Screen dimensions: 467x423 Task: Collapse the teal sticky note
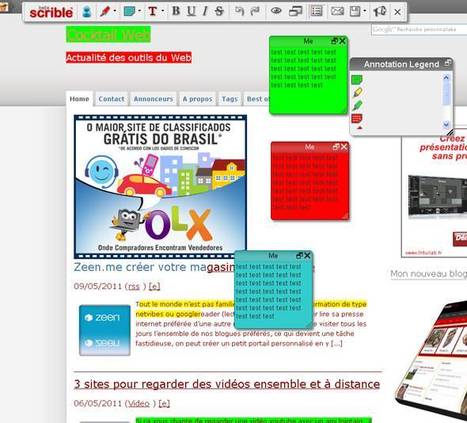click(299, 255)
